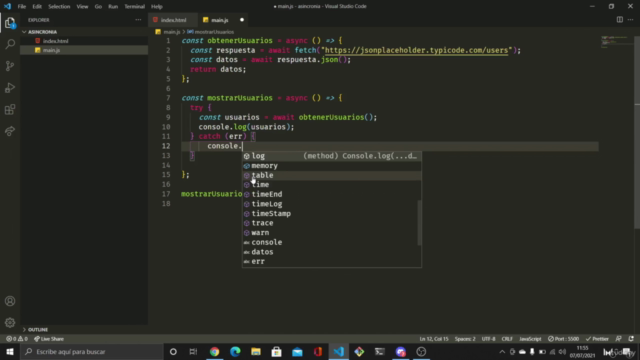The height and width of the screenshot is (360, 640).
Task: Select table suggestion
Action: coord(331,175)
